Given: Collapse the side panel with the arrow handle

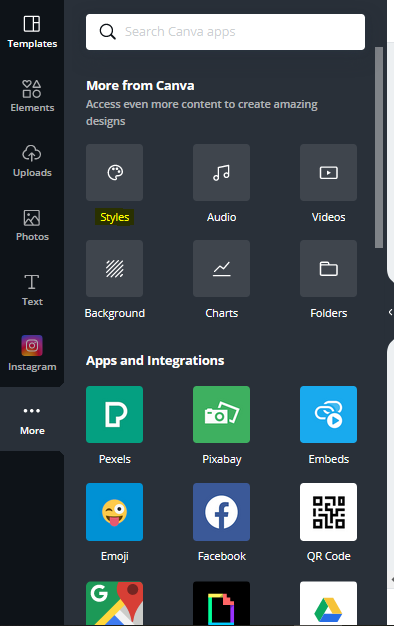Looking at the screenshot, I should 390,312.
